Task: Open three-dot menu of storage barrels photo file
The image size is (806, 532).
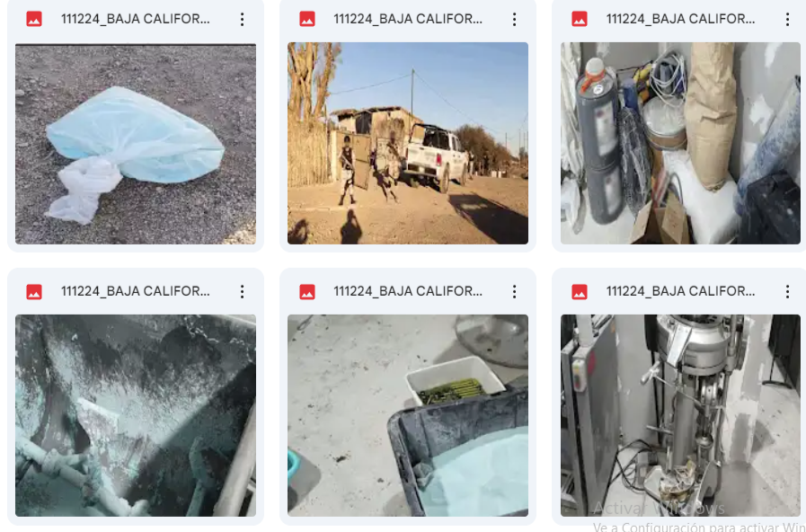Action: (787, 20)
